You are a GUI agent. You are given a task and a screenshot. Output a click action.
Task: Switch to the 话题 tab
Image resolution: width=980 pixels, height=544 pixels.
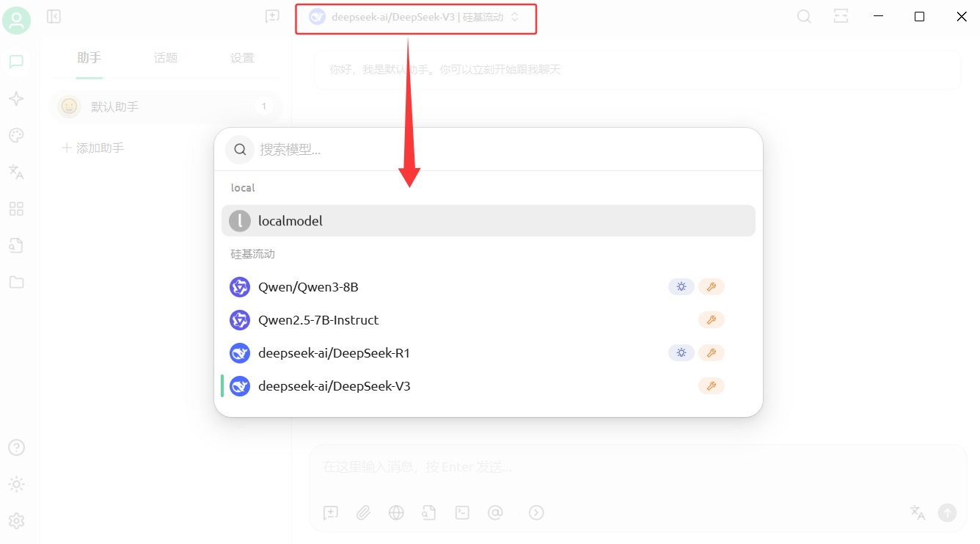[166, 58]
